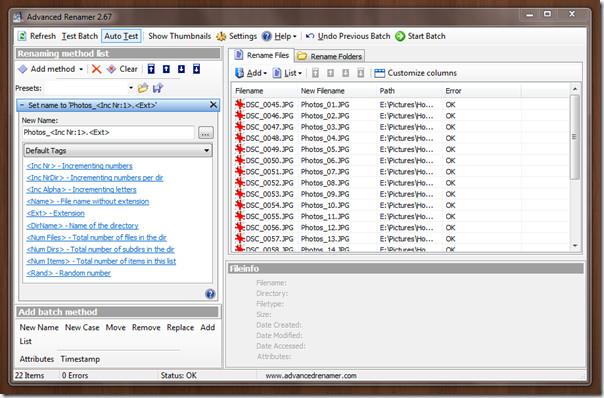
Task: Click the green Start Batch icon
Action: coord(400,36)
